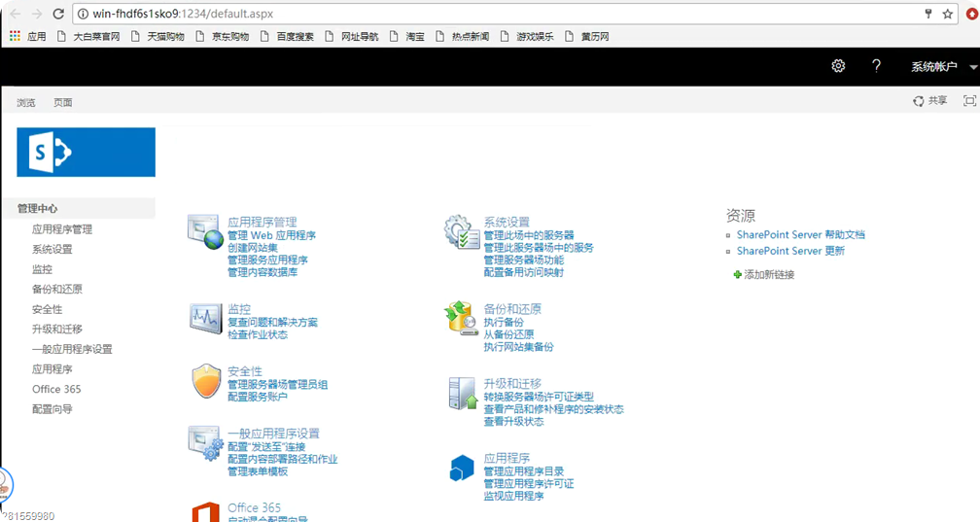
Task: Select 系统设置 in the left navigation
Action: click(x=52, y=250)
